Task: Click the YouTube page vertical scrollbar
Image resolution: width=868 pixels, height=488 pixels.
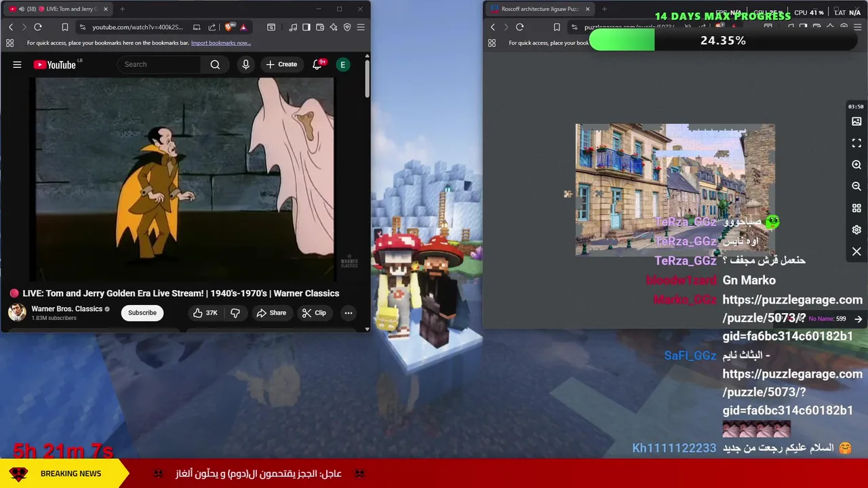Action: 367,80
